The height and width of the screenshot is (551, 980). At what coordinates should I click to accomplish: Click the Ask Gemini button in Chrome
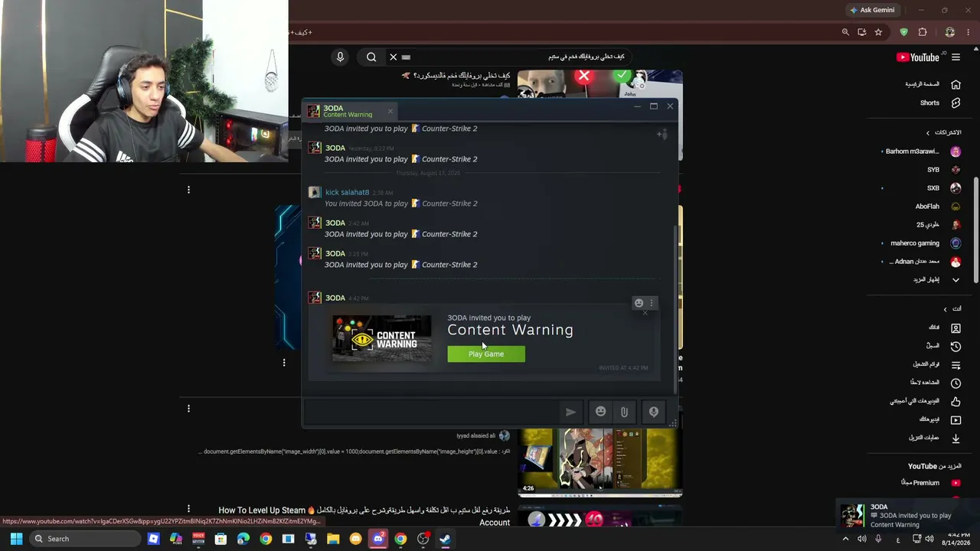[872, 10]
